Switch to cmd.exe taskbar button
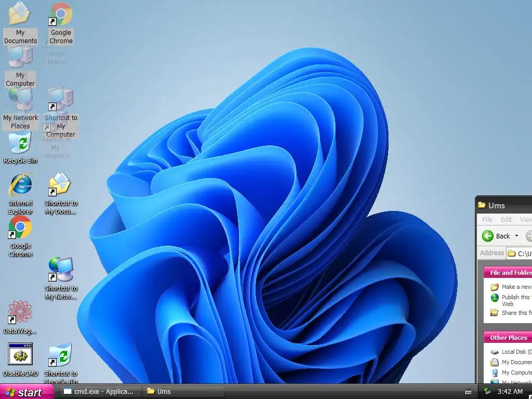 point(100,392)
